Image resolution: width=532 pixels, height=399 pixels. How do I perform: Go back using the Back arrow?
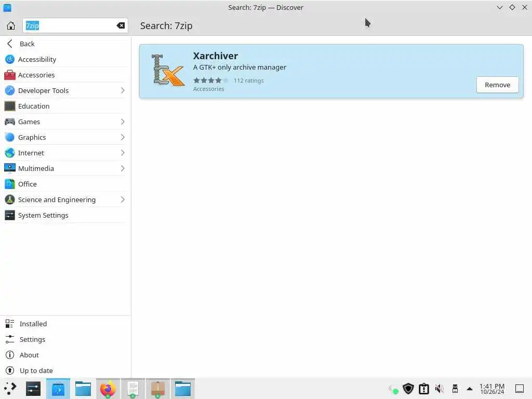tap(10, 44)
